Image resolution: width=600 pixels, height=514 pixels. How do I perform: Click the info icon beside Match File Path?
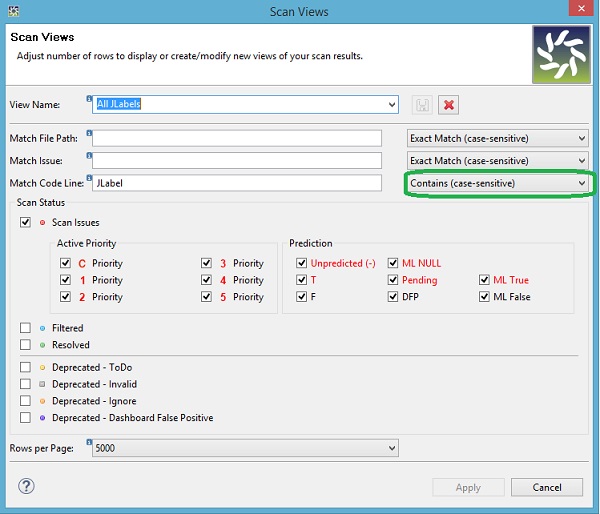[90, 132]
